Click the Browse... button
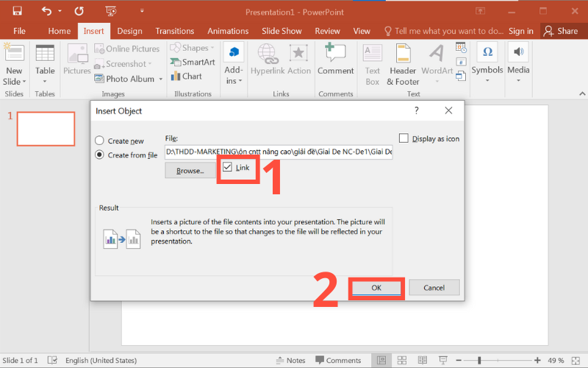This screenshot has width=588, height=368. coord(190,170)
